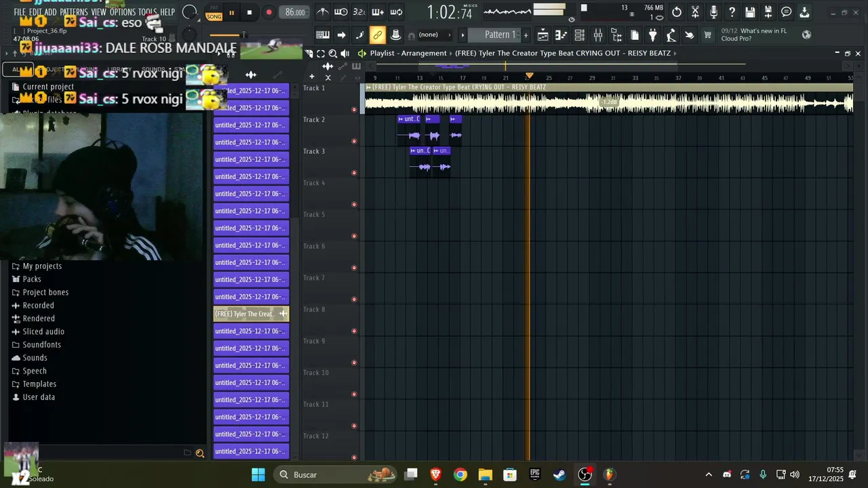The image size is (868, 488).
Task: Enable typing keyboard to piano
Action: (x=323, y=35)
